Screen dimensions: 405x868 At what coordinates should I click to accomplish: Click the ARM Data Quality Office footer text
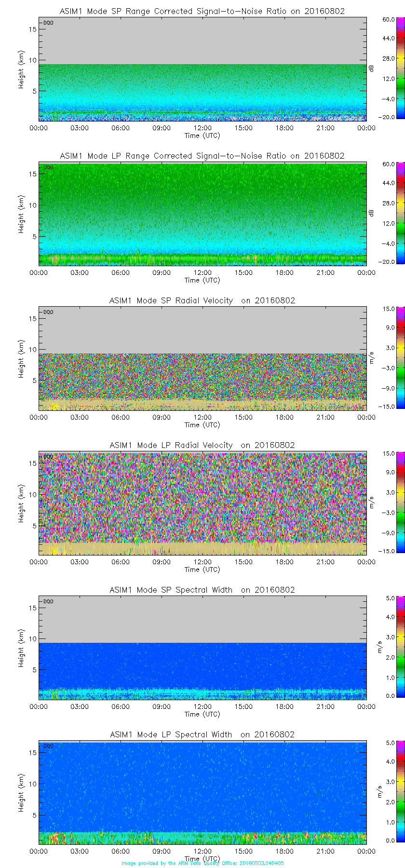click(x=202, y=863)
